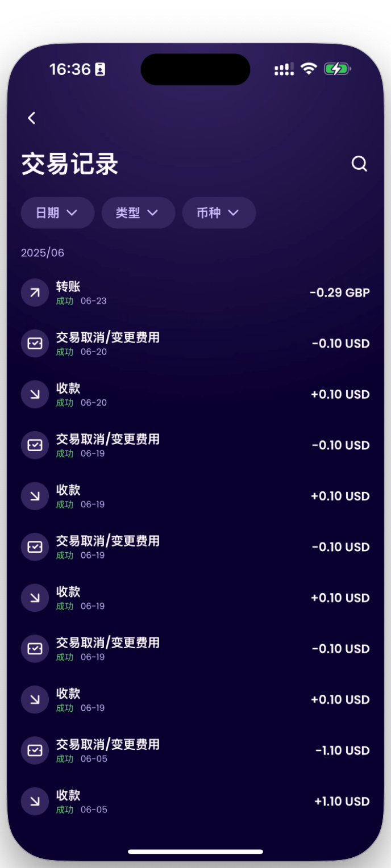Tap the 转账 outgoing arrow icon
Screen dimensions: 391x868
(x=35, y=293)
